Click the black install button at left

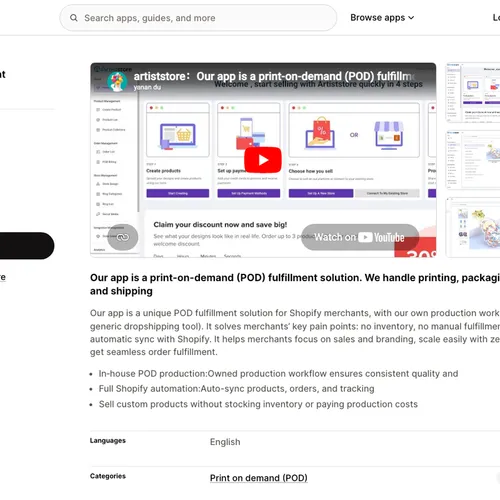click(27, 246)
